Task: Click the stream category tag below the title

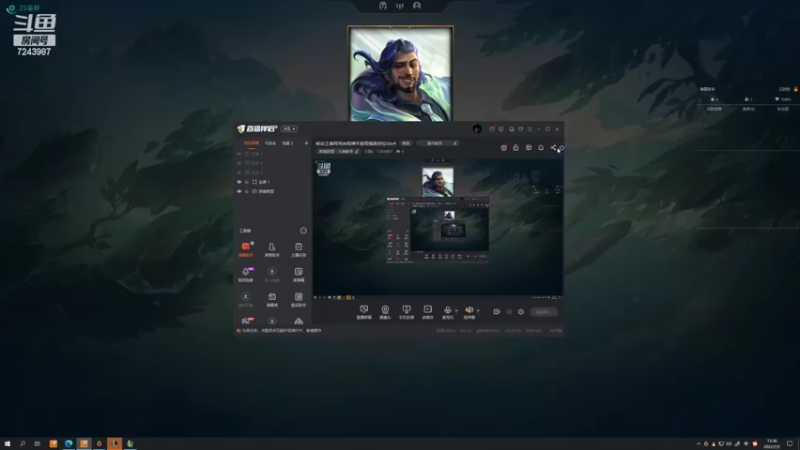Action: click(336, 152)
